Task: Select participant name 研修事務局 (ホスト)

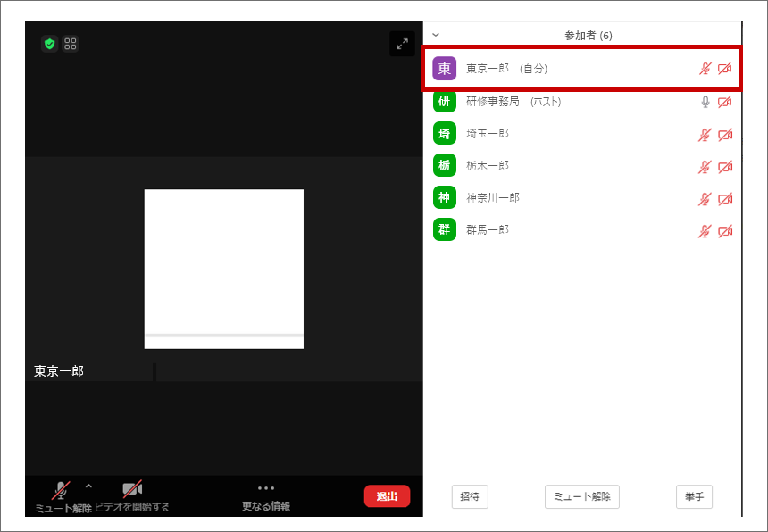Action: (513, 101)
